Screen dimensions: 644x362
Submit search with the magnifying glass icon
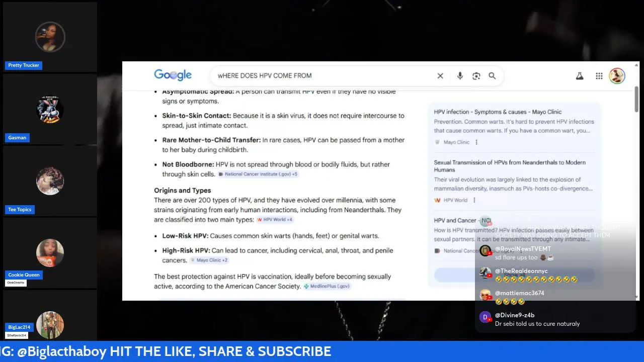point(492,76)
